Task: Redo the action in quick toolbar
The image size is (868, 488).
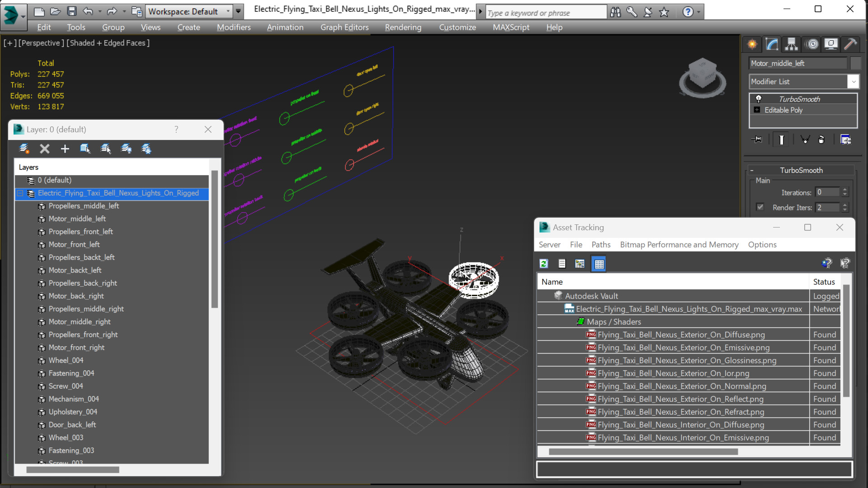Action: [x=112, y=11]
